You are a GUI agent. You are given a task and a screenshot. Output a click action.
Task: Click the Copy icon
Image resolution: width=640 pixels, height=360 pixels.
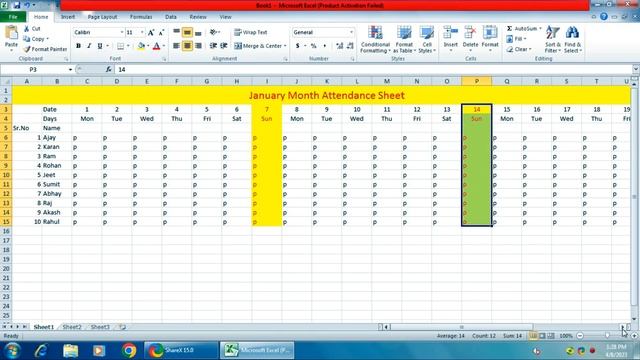pos(27,39)
